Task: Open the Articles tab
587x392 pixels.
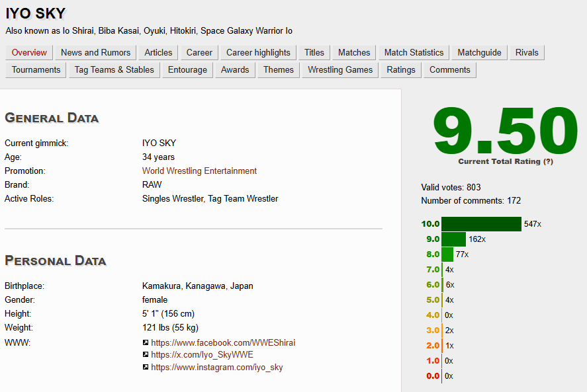Action: coord(158,52)
